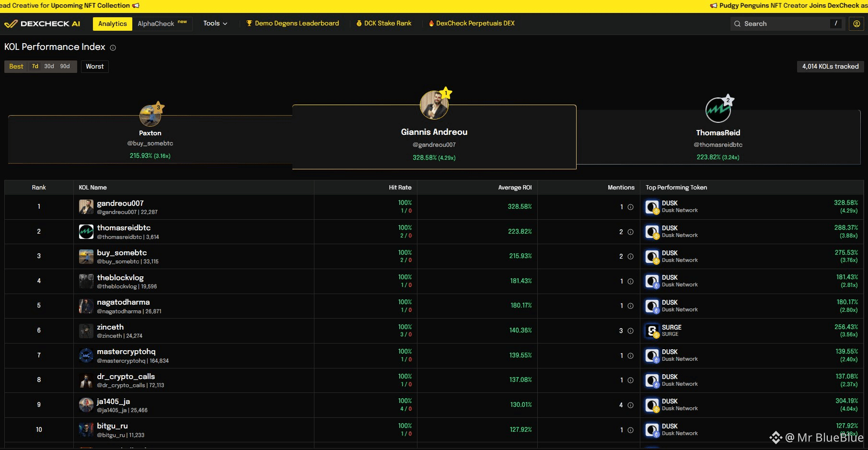Open theblockvlog KOL profile link
Viewport: 868px width, 450px height.
pyautogui.click(x=120, y=278)
